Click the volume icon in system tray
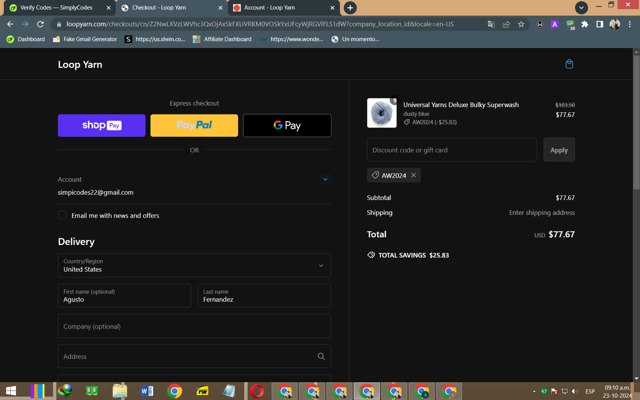 (575, 391)
